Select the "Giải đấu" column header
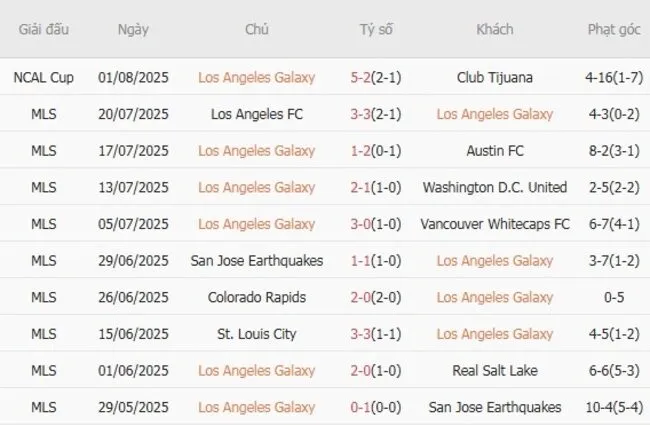650x426 pixels. (x=43, y=29)
